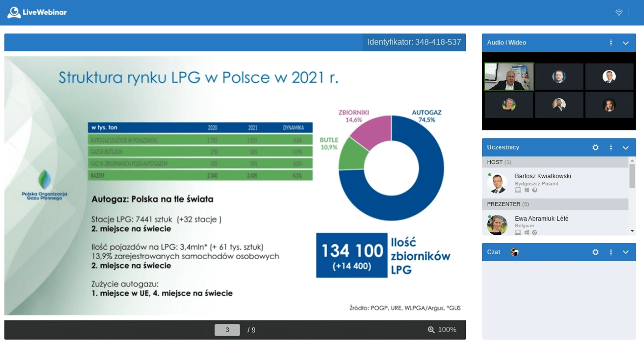The width and height of the screenshot is (644, 347).
Task: Select the active speaker video thumbnail
Action: click(x=509, y=77)
